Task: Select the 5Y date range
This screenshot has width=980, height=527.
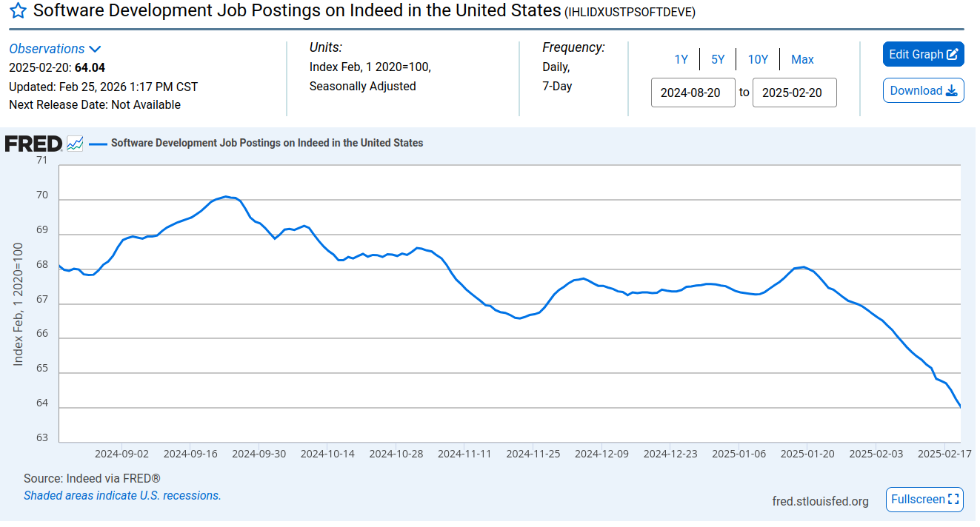Action: tap(718, 60)
